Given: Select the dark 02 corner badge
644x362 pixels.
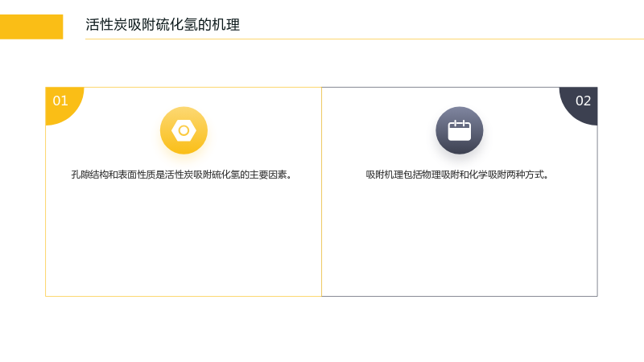Looking at the screenshot, I should click(x=579, y=105).
